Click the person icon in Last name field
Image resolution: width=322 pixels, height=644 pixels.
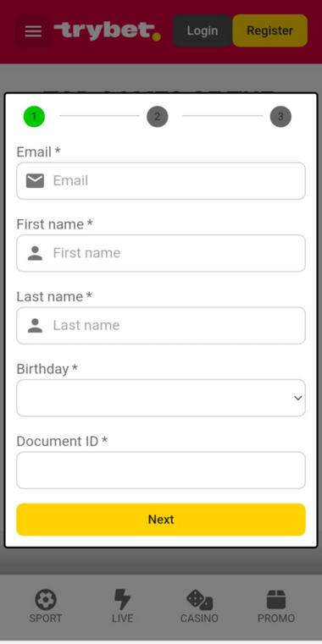tap(35, 325)
